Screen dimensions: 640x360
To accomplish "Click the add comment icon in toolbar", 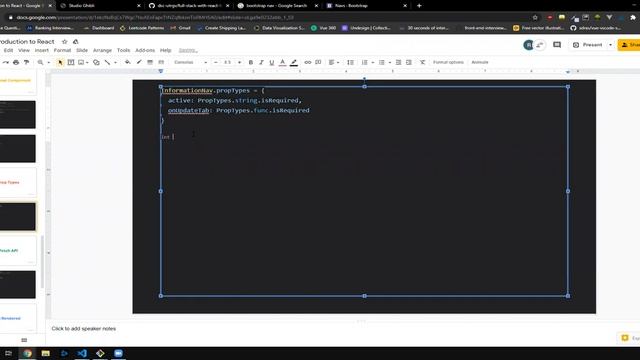I will (x=318, y=62).
